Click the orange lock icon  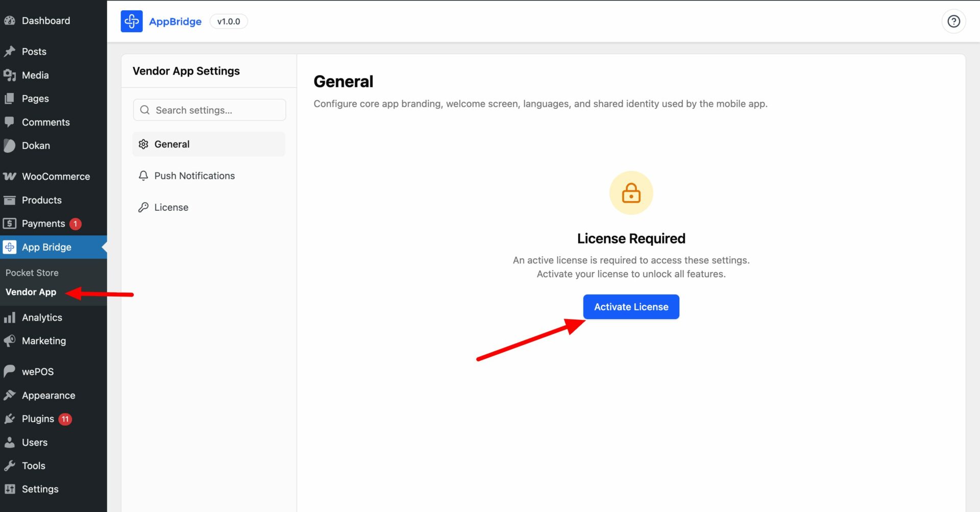click(631, 193)
